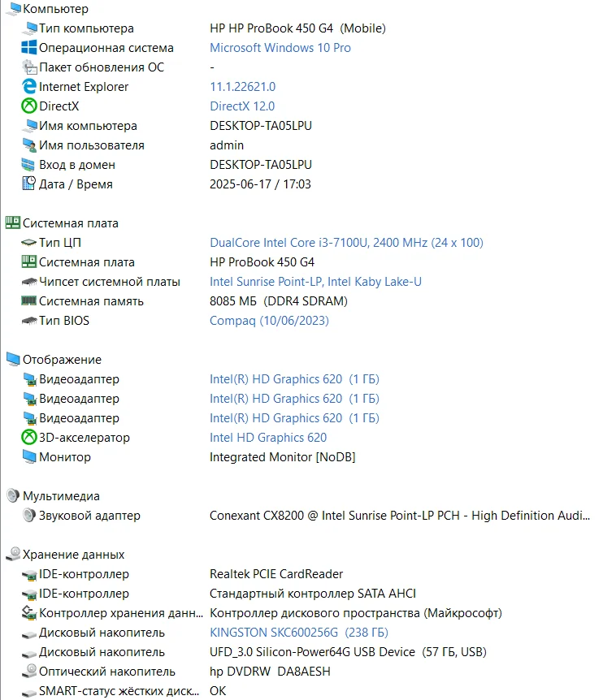Click the Пакет обновления ОС icon
Viewport: 603px width, 700px height.
pos(29,67)
